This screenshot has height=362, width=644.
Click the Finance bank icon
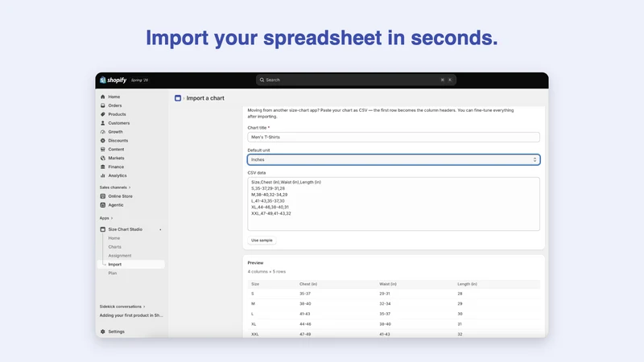coord(103,167)
